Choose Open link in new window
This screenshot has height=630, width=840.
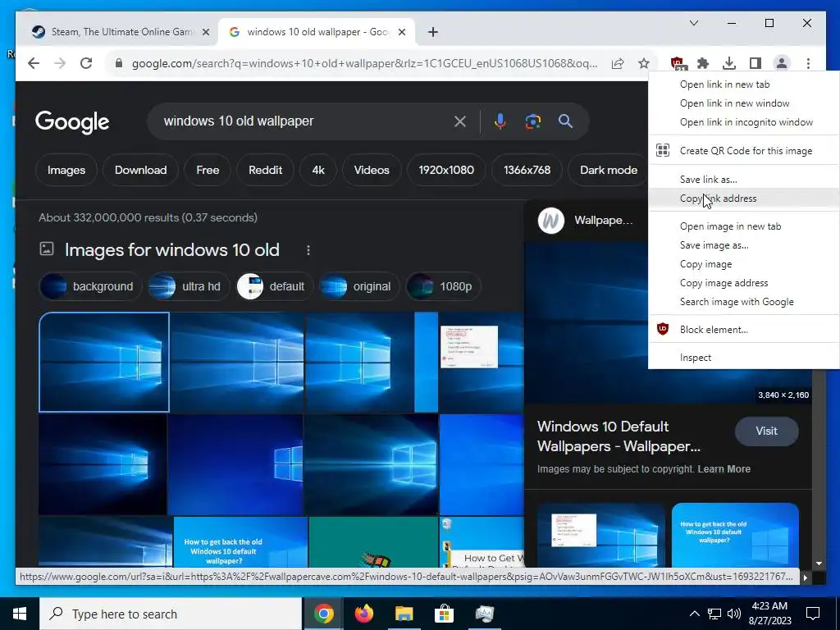pos(734,103)
